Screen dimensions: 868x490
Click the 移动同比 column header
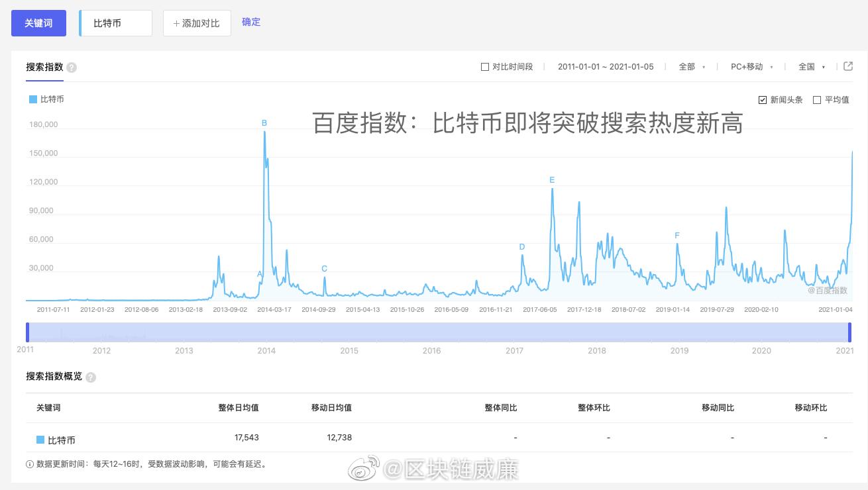[x=718, y=408]
